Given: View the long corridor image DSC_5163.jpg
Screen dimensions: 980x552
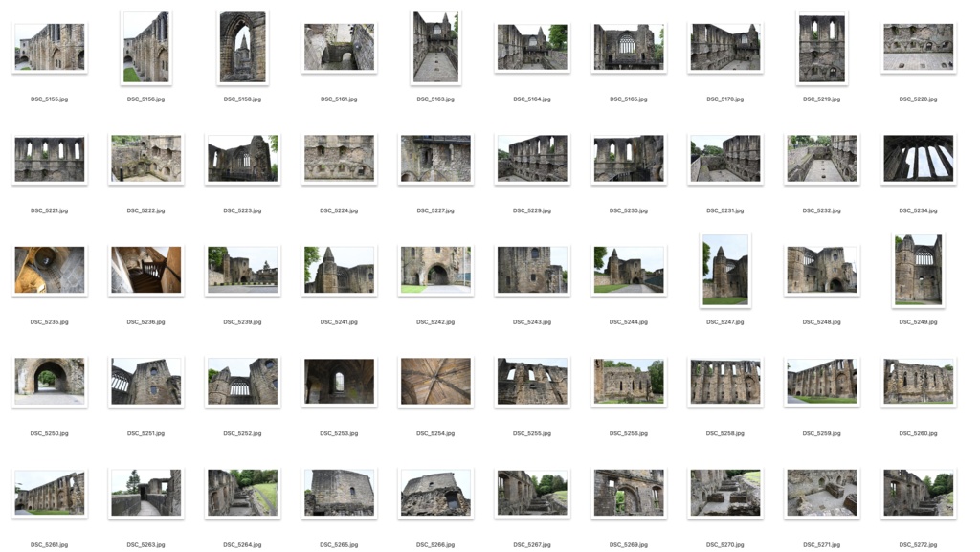Looking at the screenshot, I should [x=435, y=46].
